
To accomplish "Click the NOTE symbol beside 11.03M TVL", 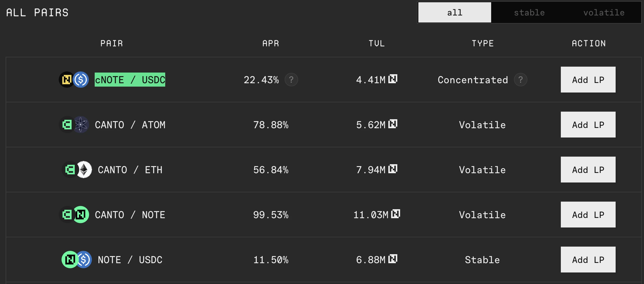I will coord(396,214).
